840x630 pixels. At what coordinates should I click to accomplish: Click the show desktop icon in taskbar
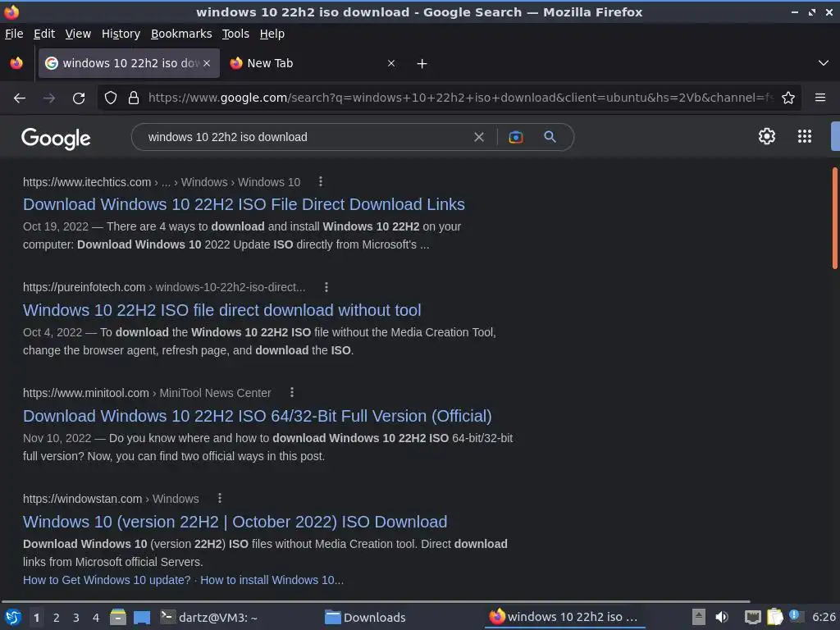point(142,617)
